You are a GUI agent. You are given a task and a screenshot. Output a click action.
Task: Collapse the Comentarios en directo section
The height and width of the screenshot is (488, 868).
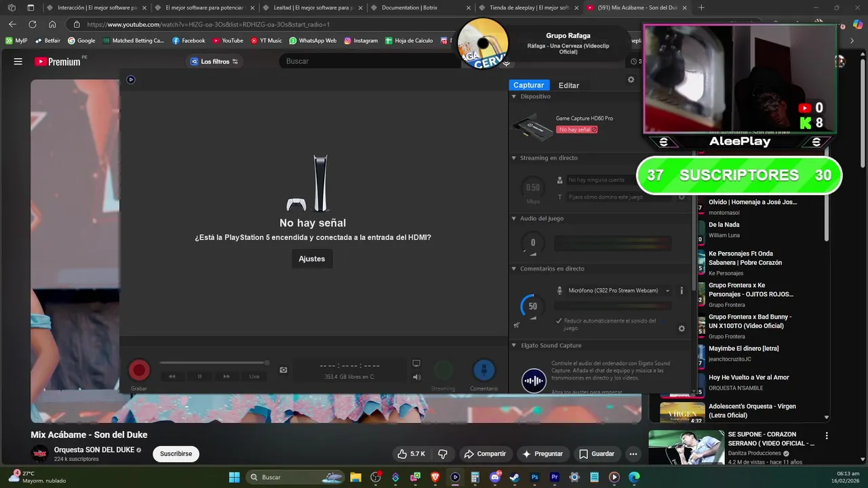(513, 268)
